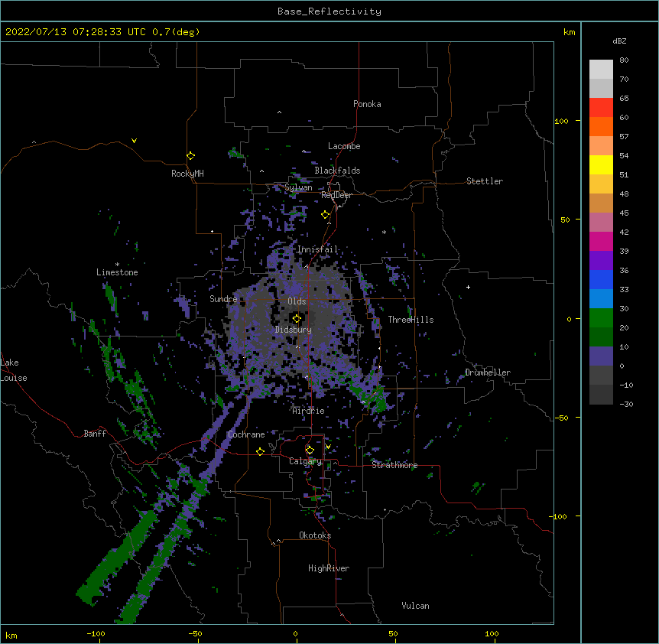
Task: Click the 0 tick on the bottom axis
Action: (295, 633)
